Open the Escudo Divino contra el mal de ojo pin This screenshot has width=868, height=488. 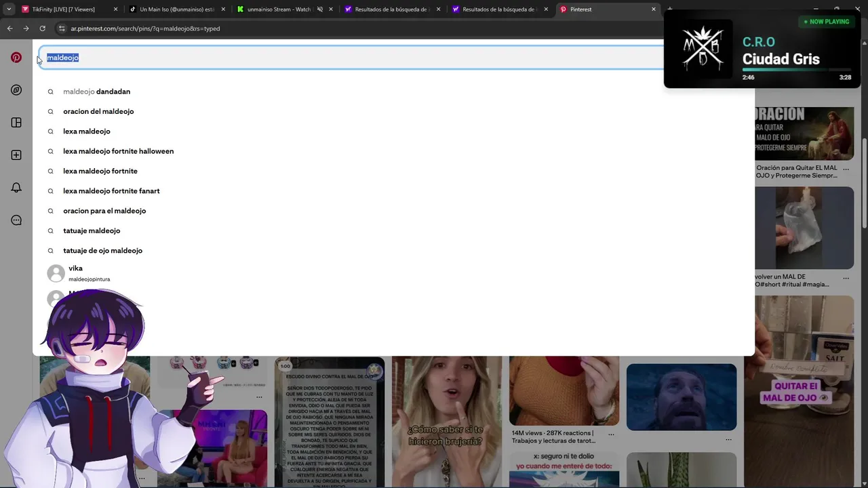tap(329, 423)
